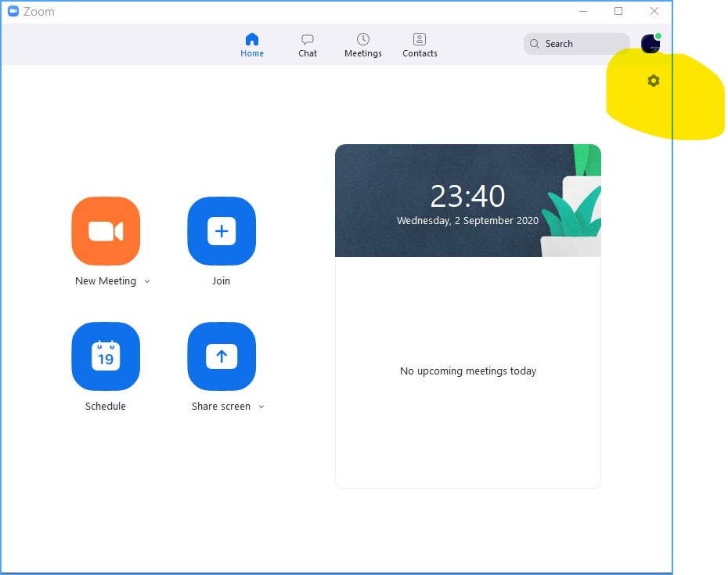Maximize the Zoom window
The image size is (728, 575).
pyautogui.click(x=618, y=12)
